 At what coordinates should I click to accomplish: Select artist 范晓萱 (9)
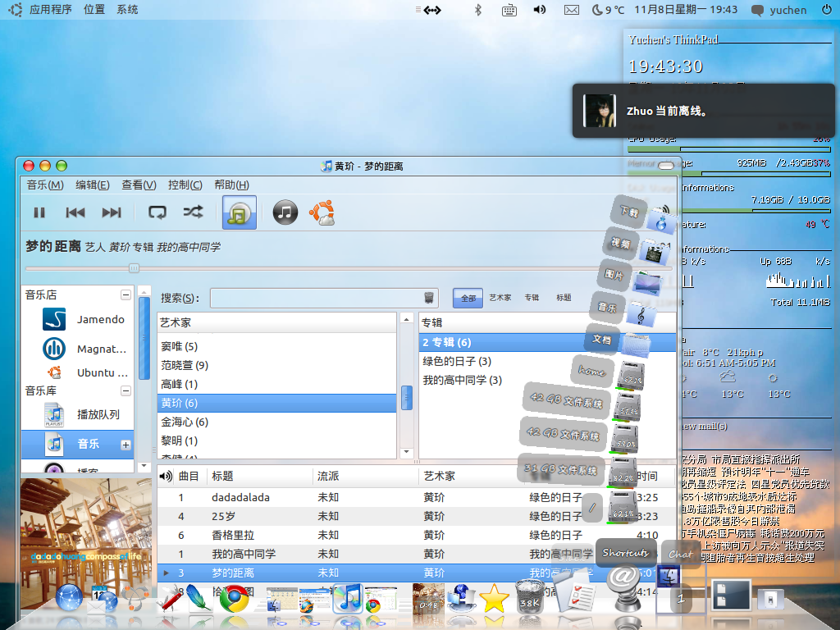coord(276,365)
